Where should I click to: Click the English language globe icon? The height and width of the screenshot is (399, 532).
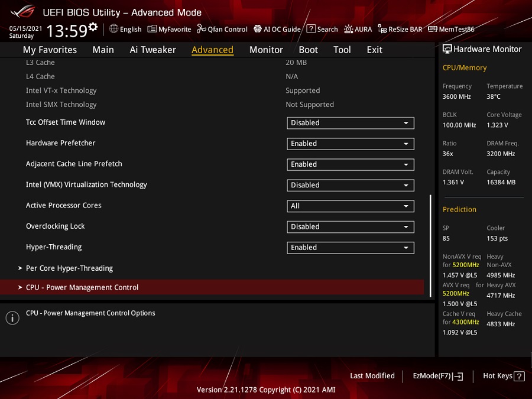(x=113, y=29)
